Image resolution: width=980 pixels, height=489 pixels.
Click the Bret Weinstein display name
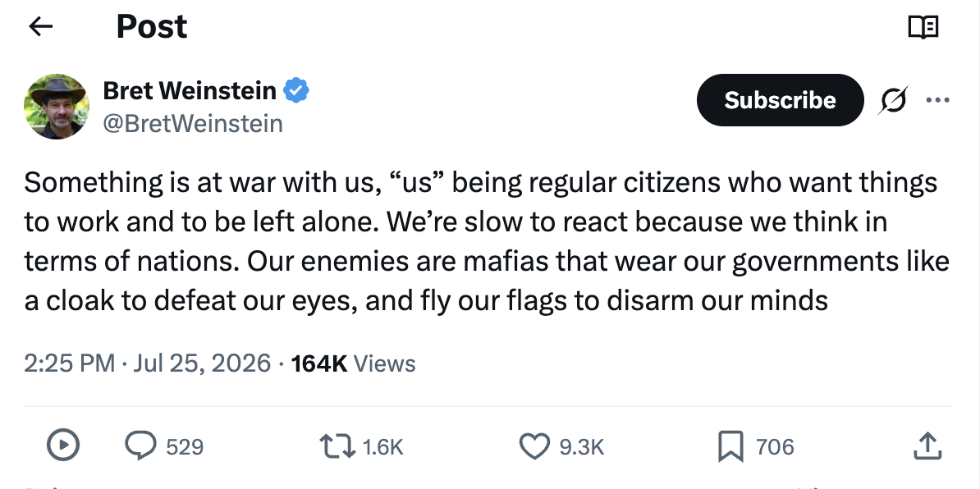(190, 91)
